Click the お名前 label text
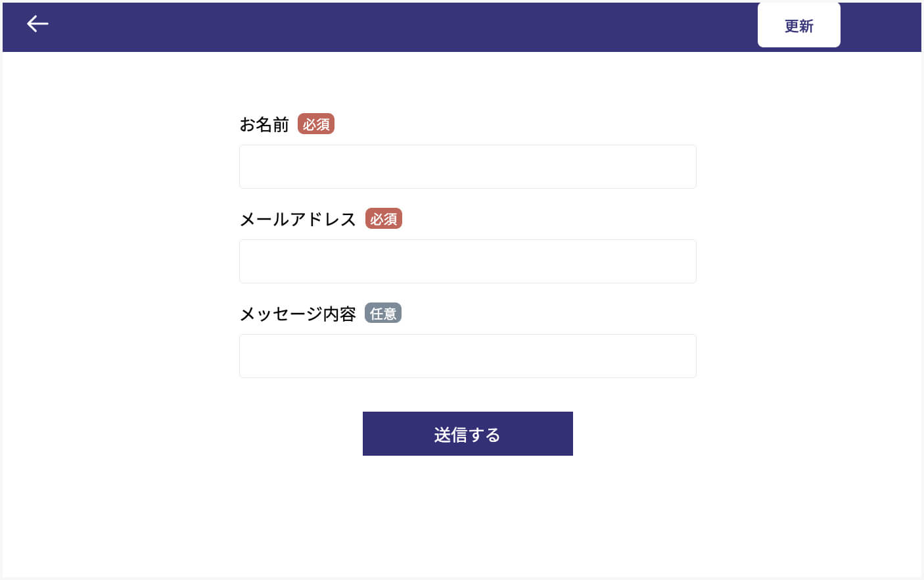This screenshot has height=580, width=924. (x=264, y=124)
